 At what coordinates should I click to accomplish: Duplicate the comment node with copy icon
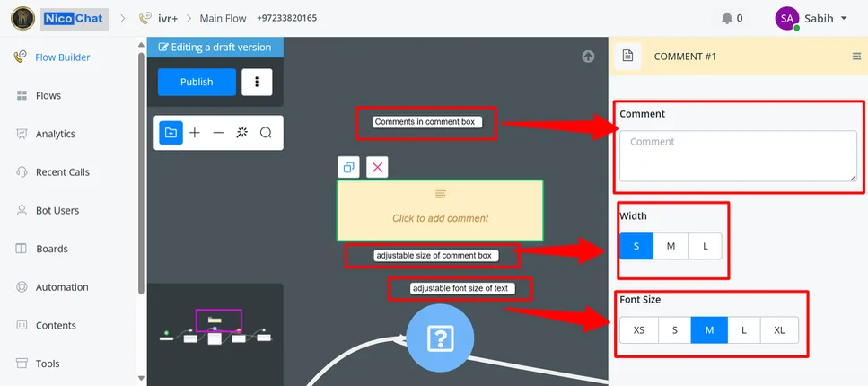coord(349,167)
